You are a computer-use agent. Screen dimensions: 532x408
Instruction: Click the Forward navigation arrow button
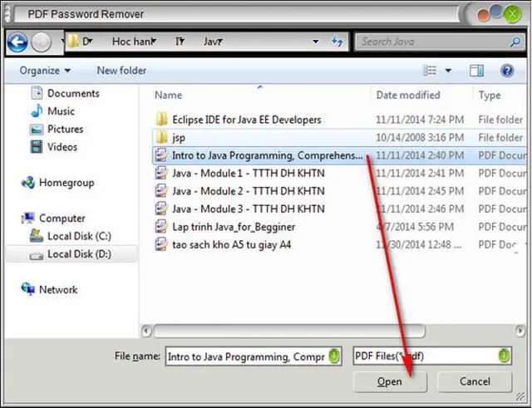(41, 42)
